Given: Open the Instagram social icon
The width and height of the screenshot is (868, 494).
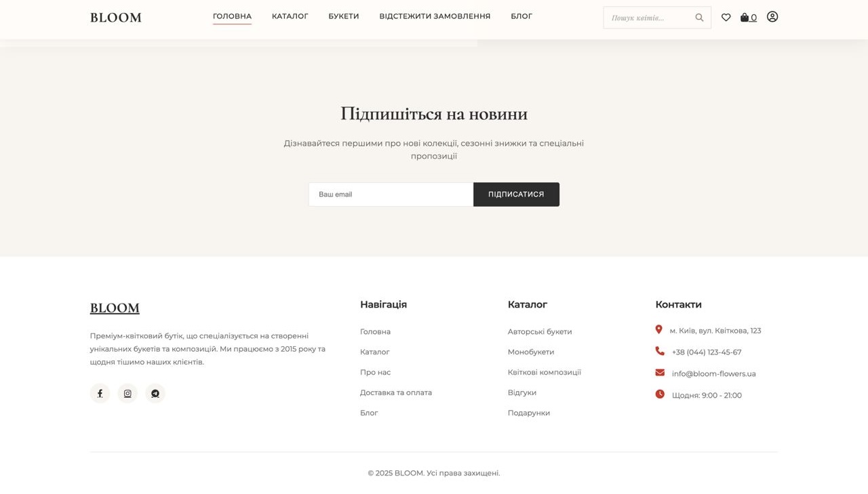Looking at the screenshot, I should [x=127, y=393].
